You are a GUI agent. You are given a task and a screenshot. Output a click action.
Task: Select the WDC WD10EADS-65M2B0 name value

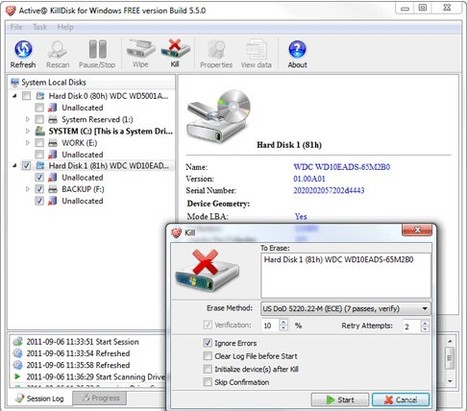point(342,167)
